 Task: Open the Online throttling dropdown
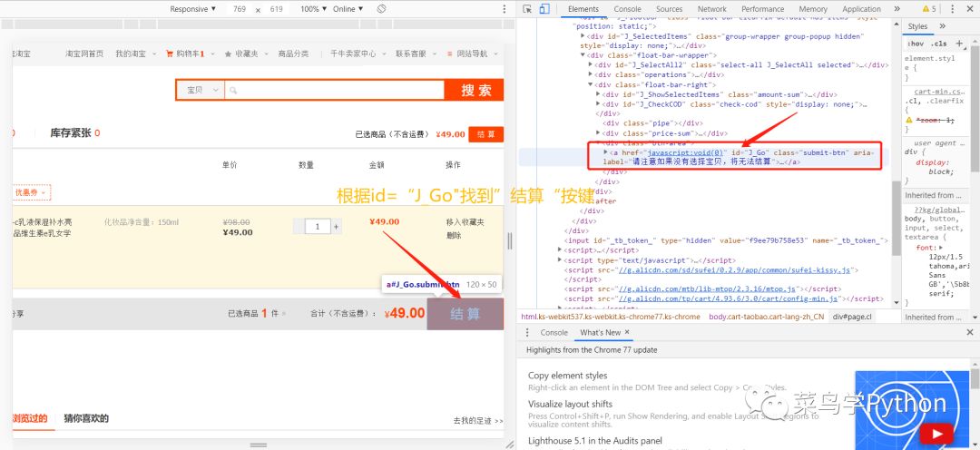pyautogui.click(x=348, y=9)
